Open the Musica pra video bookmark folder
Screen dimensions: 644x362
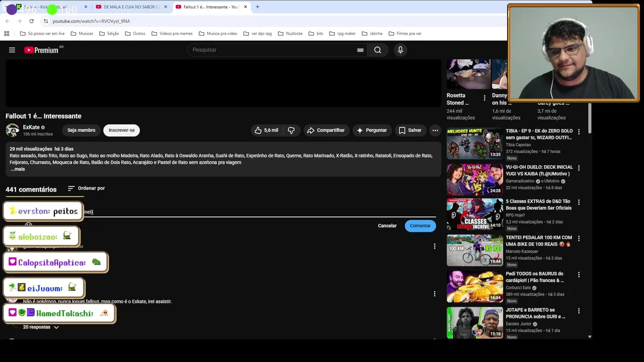218,34
